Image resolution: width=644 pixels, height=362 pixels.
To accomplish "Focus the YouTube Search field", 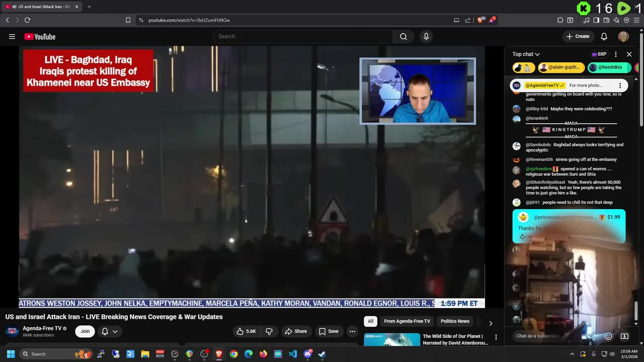I will click(303, 36).
